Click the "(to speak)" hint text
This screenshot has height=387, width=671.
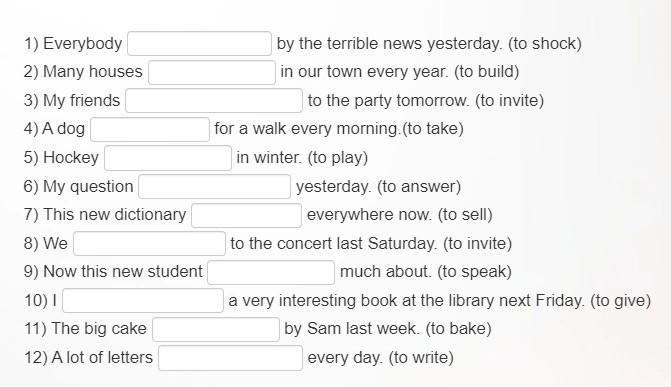[475, 272]
